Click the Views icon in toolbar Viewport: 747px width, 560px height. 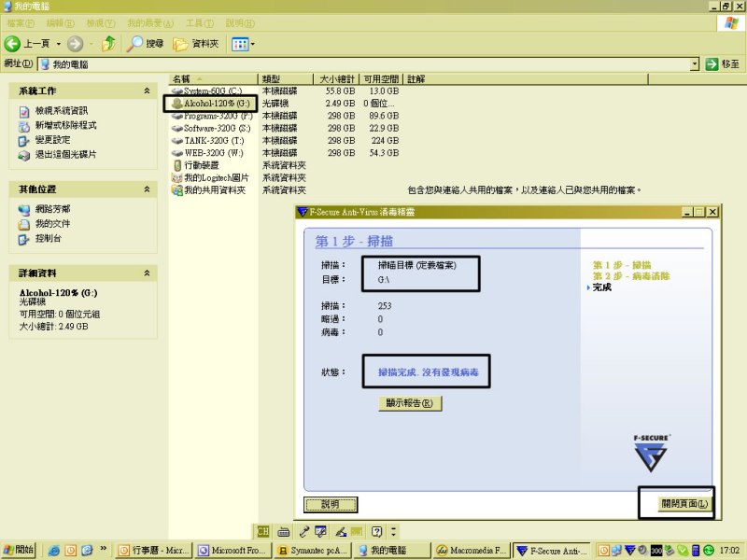[240, 44]
